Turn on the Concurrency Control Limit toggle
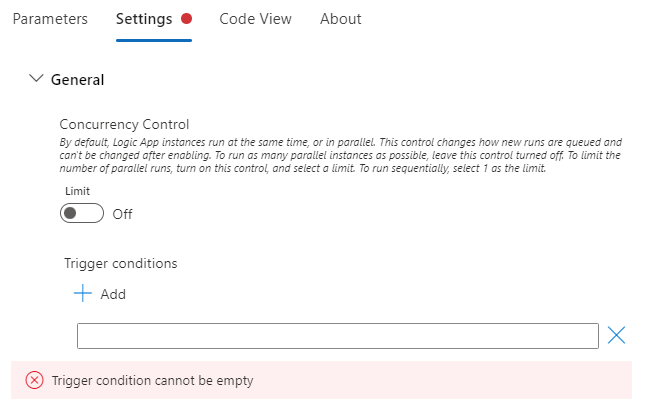The width and height of the screenshot is (654, 409). [82, 213]
